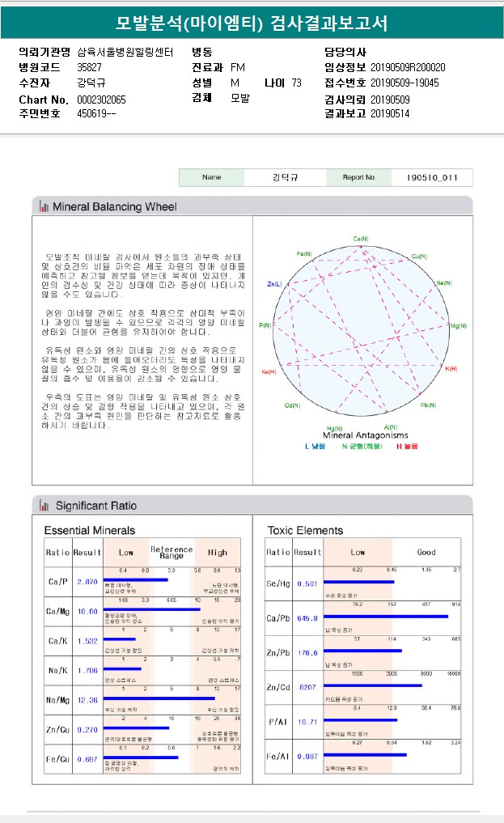504x823 pixels.
Task: Click Chart No. value 0002302065
Action: pyautogui.click(x=101, y=100)
